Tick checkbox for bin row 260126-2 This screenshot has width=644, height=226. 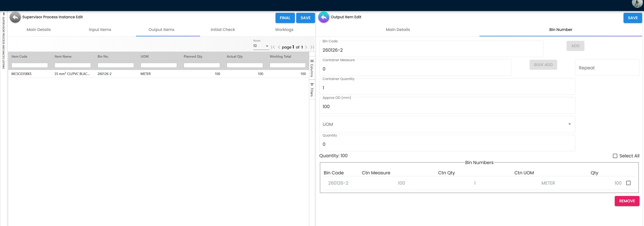click(x=628, y=183)
